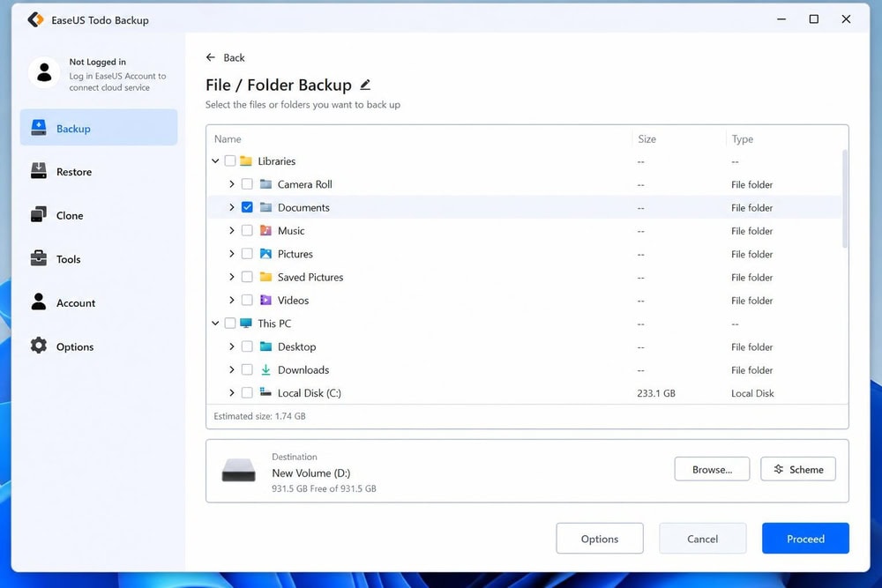The height and width of the screenshot is (588, 882).
Task: Check the Downloads checkbox
Action: (247, 370)
